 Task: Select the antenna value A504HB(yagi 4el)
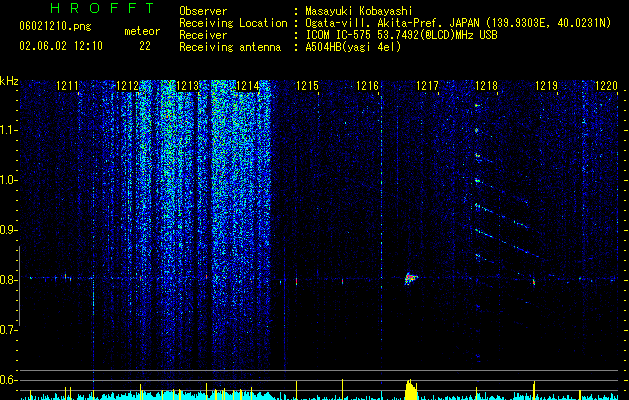353,47
